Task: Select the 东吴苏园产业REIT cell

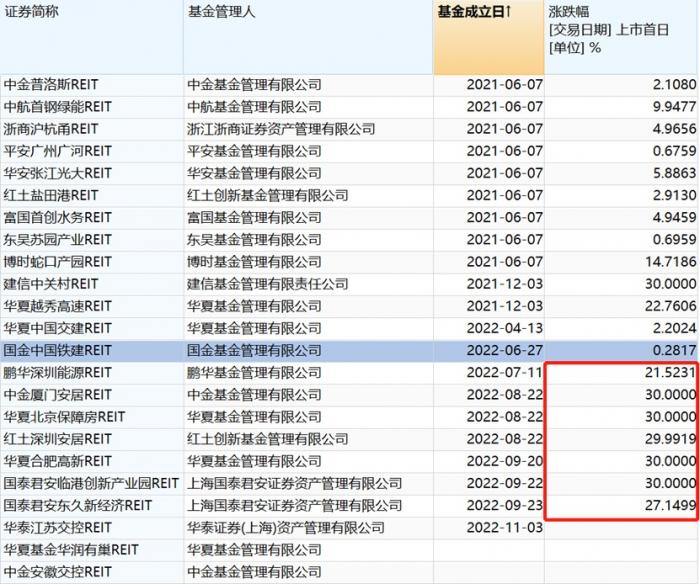Action: point(92,240)
